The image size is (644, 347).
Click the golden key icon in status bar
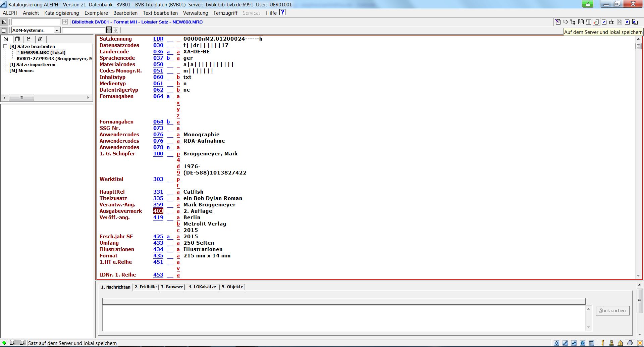pos(603,343)
